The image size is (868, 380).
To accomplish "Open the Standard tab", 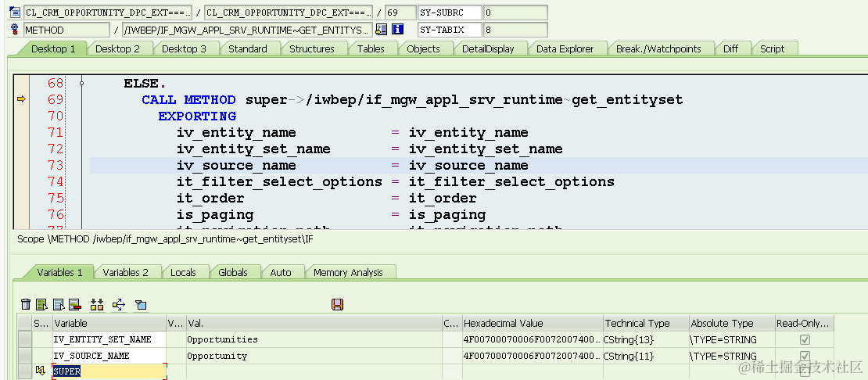I will (247, 48).
